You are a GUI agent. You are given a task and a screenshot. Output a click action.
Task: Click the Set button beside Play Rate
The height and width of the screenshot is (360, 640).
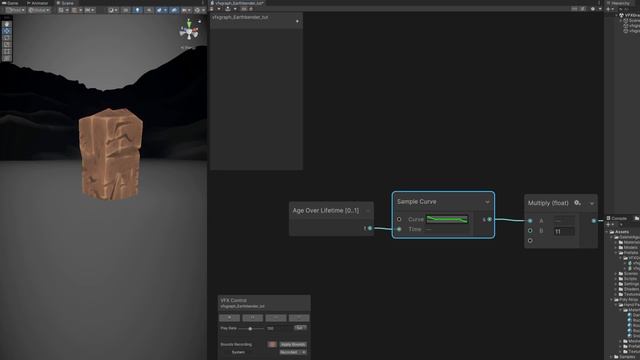tap(300, 328)
